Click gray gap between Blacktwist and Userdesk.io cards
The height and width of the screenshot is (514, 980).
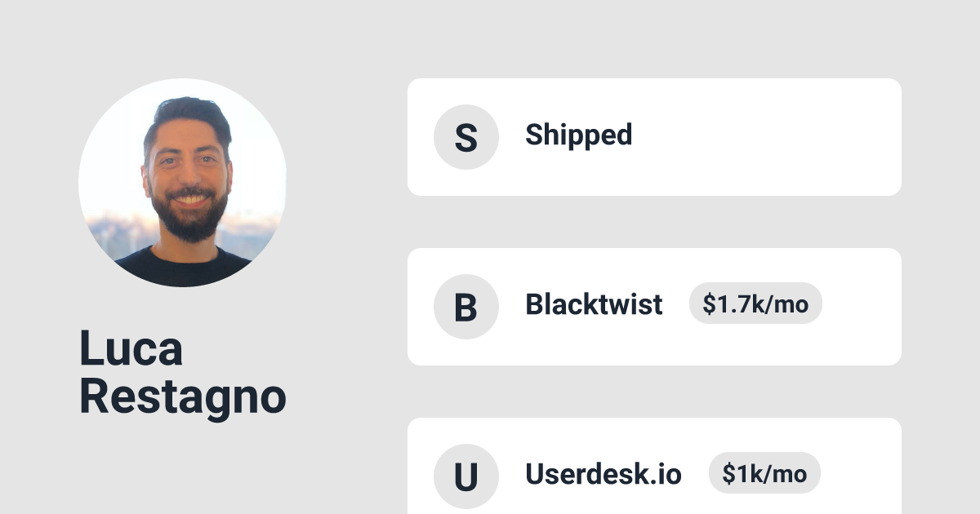[653, 392]
